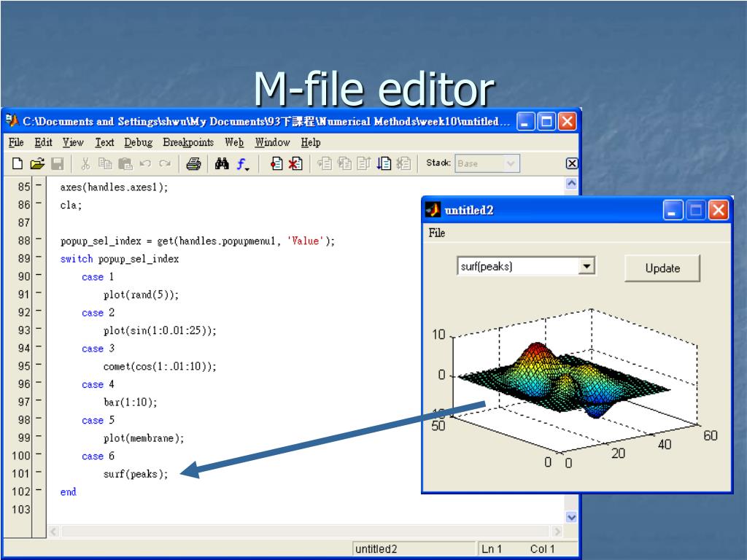Click 'surf(peaks);' code line
747x560 pixels.
(x=136, y=474)
